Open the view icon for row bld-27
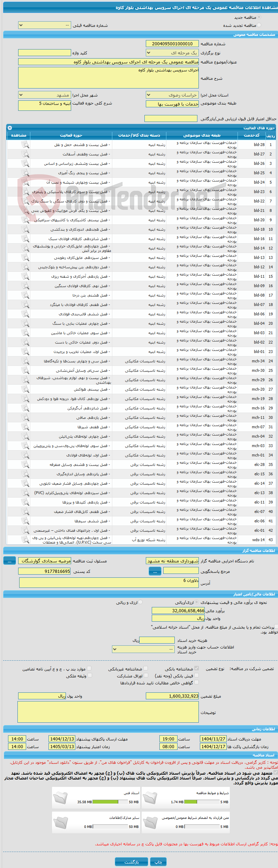The width and height of the screenshot is (278, 868). 25,154
